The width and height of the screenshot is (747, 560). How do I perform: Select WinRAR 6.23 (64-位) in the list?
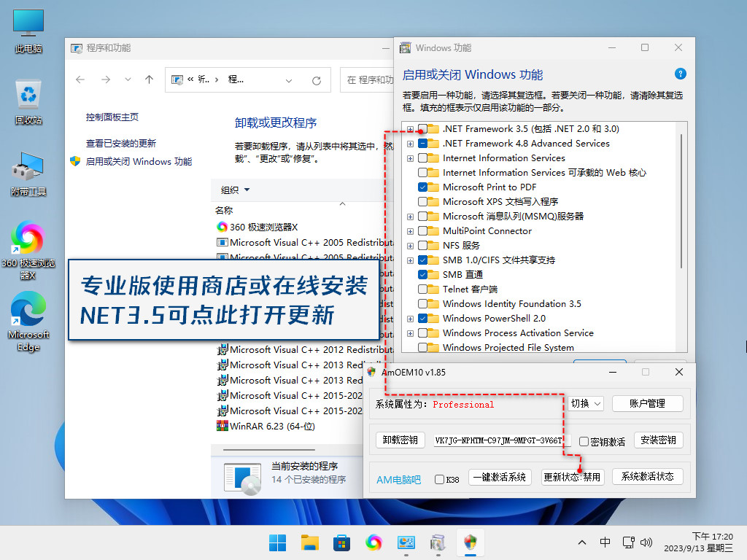(x=266, y=426)
